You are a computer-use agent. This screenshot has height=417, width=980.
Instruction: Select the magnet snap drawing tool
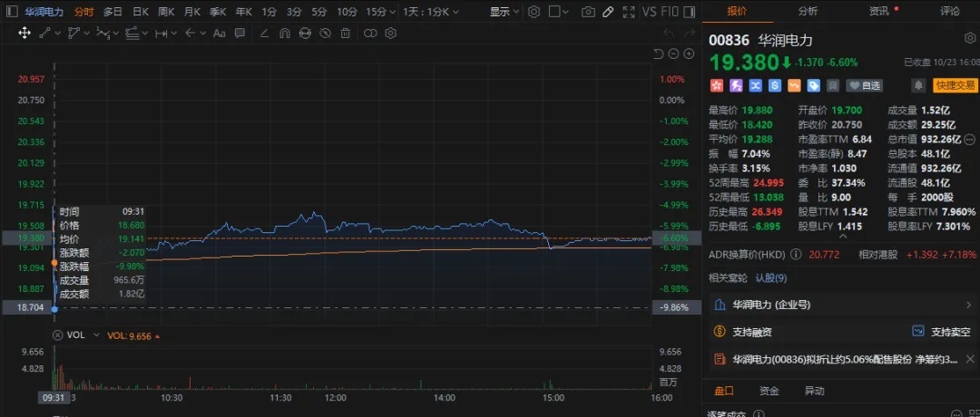(283, 33)
